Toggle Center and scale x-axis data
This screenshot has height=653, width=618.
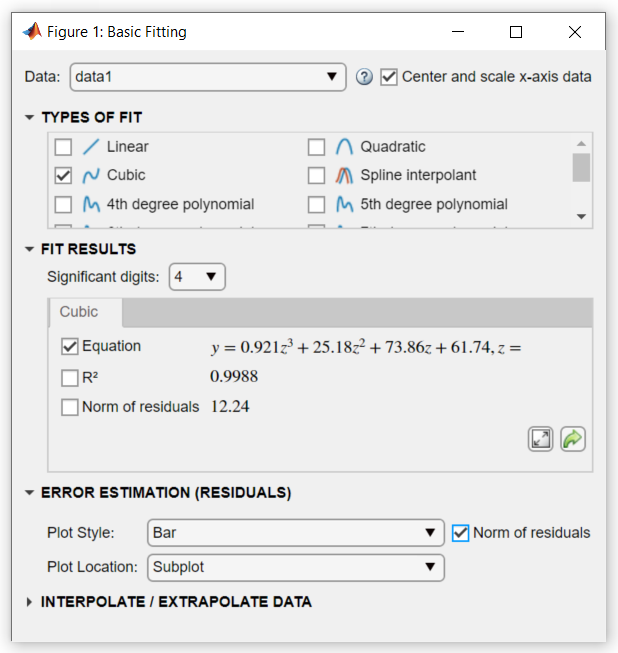point(389,77)
